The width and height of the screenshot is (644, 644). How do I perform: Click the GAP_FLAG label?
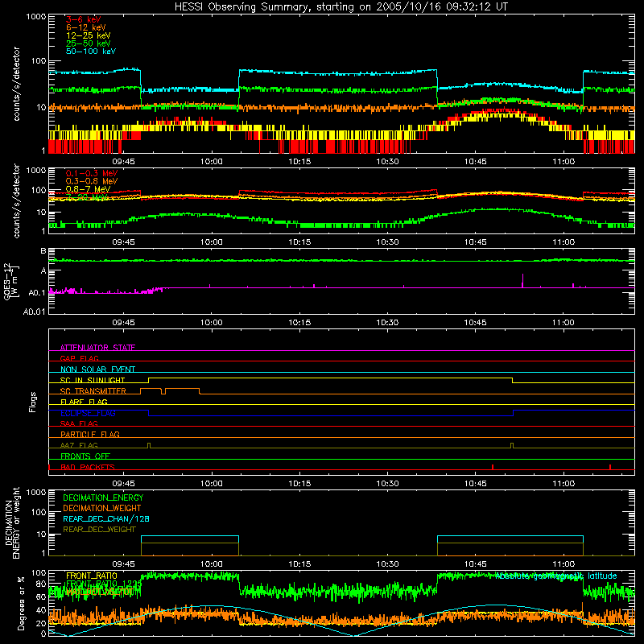pyautogui.click(x=79, y=358)
